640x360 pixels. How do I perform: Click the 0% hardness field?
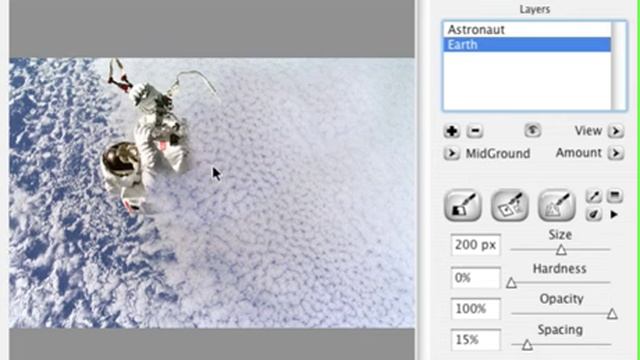click(476, 278)
